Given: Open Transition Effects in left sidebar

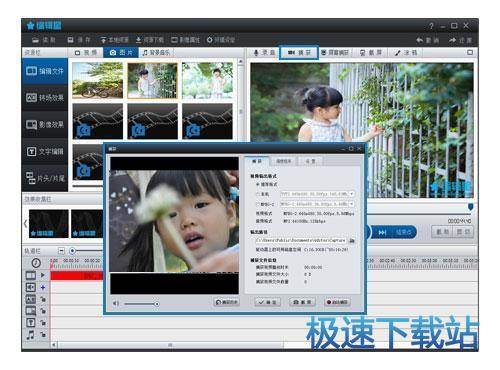Looking at the screenshot, I should pyautogui.click(x=45, y=98).
